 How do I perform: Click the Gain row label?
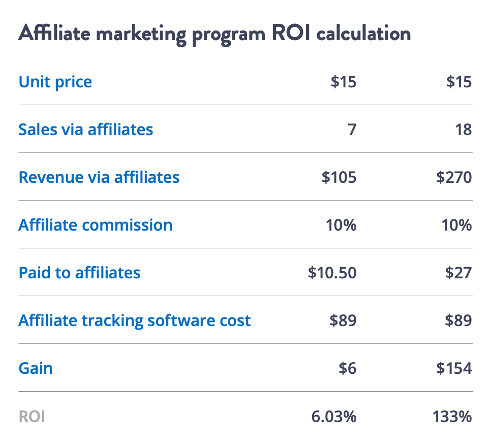tap(36, 368)
